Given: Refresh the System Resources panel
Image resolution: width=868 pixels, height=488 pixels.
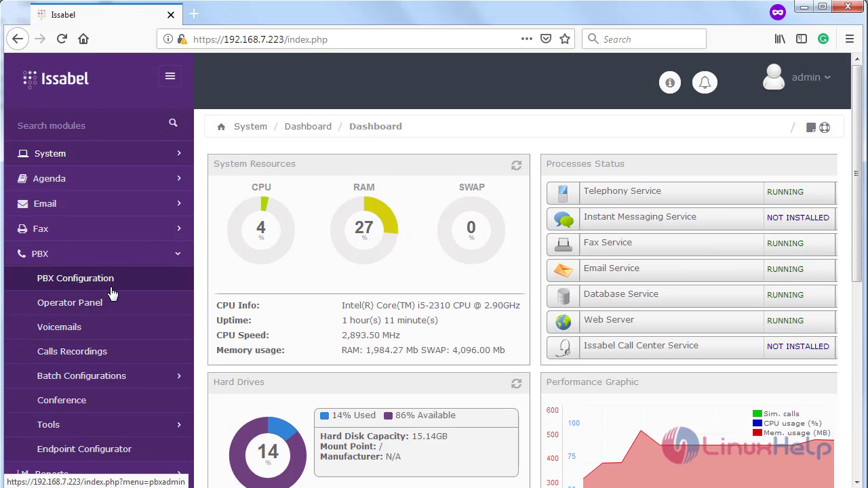Looking at the screenshot, I should click(516, 165).
